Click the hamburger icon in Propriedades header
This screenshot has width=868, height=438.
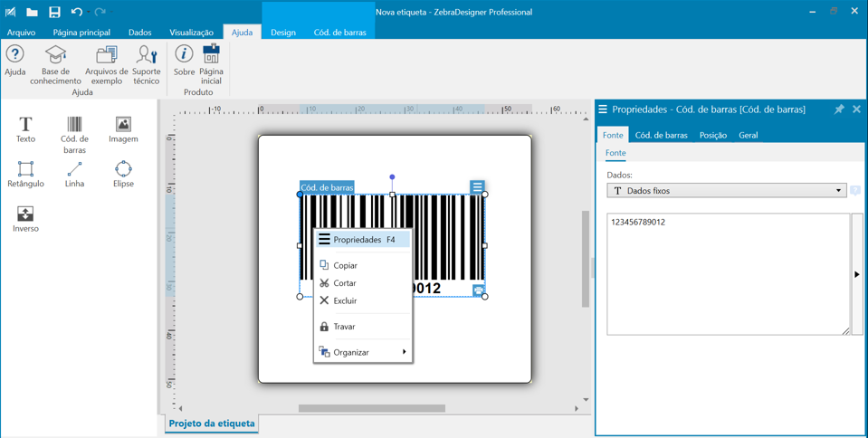click(x=603, y=109)
